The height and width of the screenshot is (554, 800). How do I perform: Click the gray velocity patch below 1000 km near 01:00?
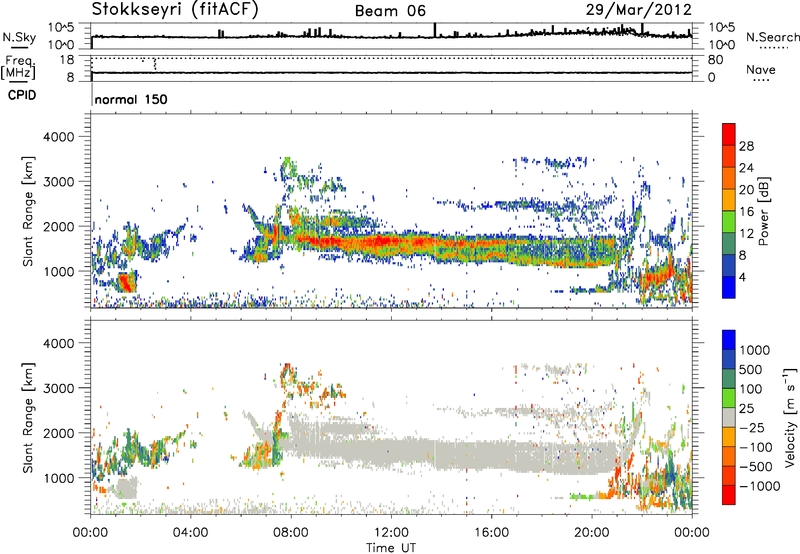click(127, 488)
